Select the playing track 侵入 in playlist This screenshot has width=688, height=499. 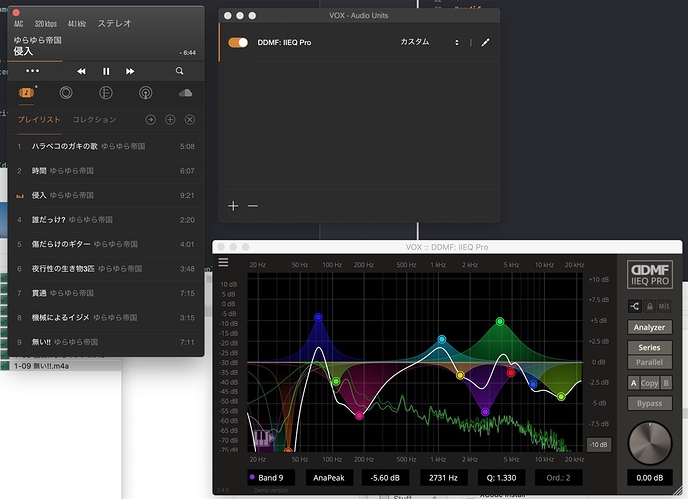106,195
